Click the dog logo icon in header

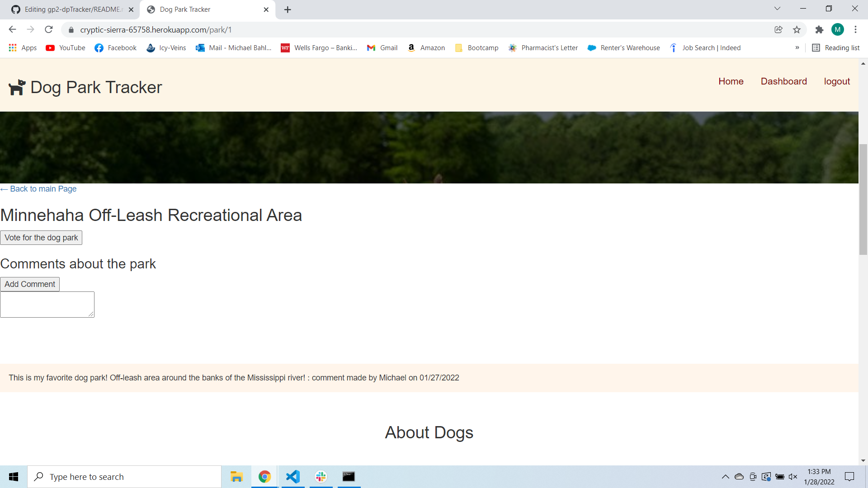click(17, 87)
